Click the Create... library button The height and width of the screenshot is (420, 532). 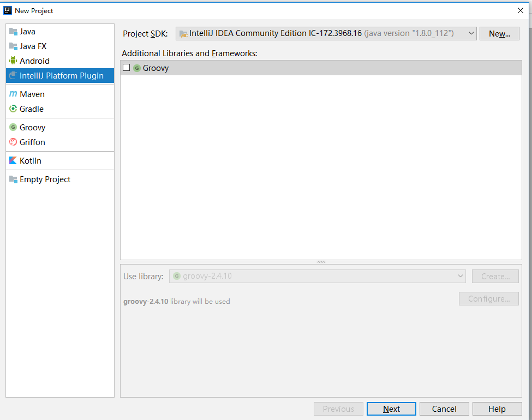[x=495, y=276]
